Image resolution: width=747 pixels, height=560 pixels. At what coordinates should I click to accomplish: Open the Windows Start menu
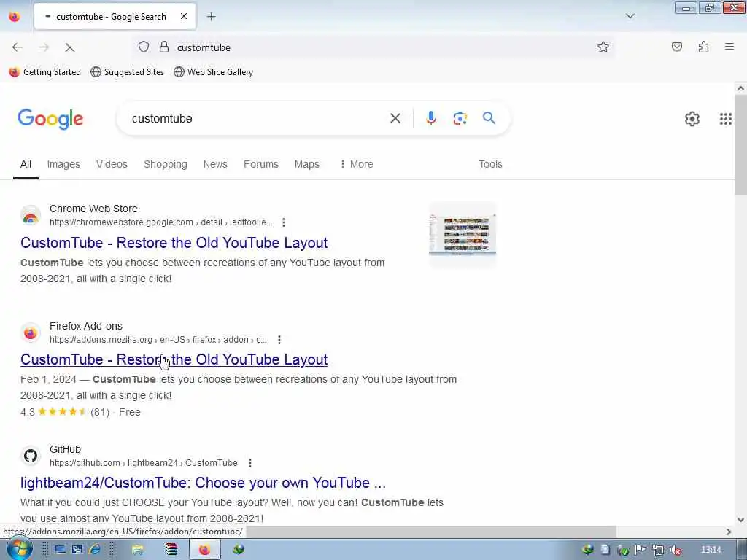[x=18, y=549]
